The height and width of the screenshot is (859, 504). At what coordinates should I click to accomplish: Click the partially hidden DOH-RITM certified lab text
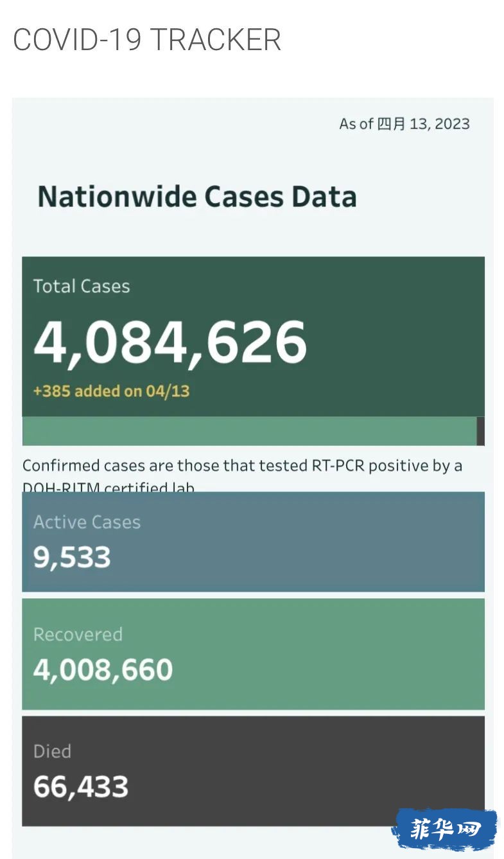click(x=109, y=487)
